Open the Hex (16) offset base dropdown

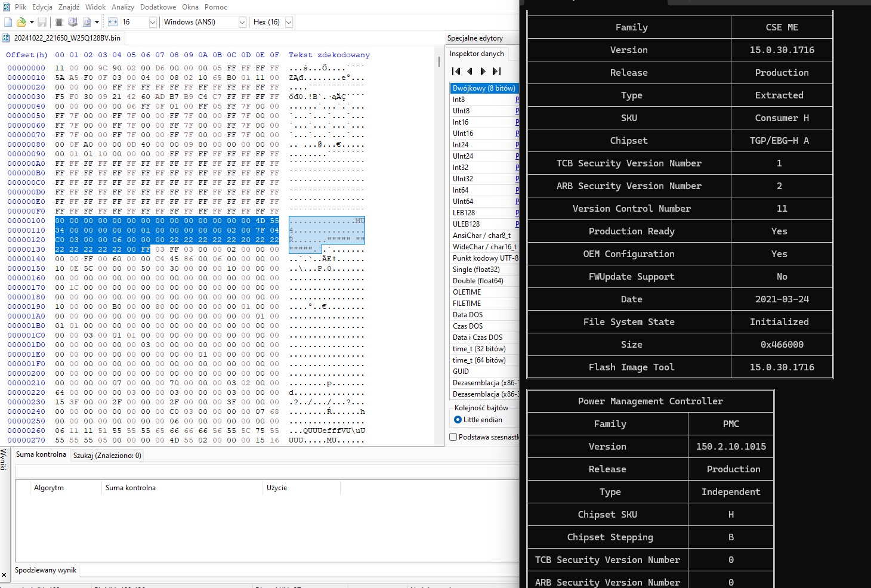click(x=289, y=22)
